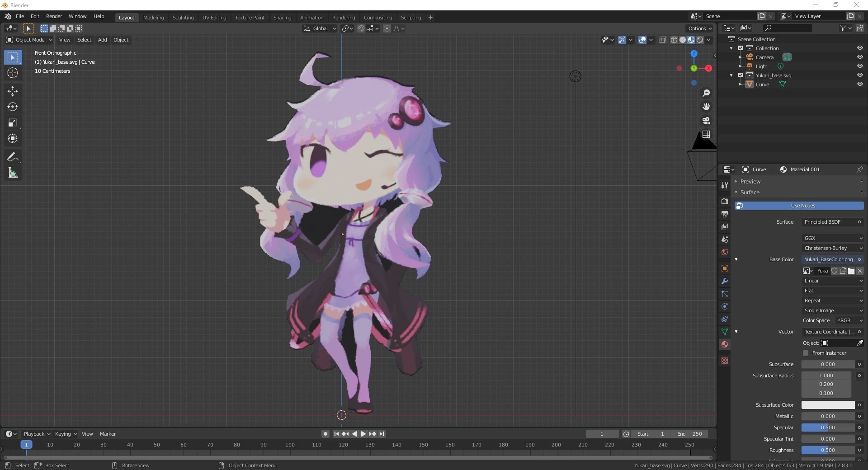Select the Annotate tool

(x=13, y=157)
